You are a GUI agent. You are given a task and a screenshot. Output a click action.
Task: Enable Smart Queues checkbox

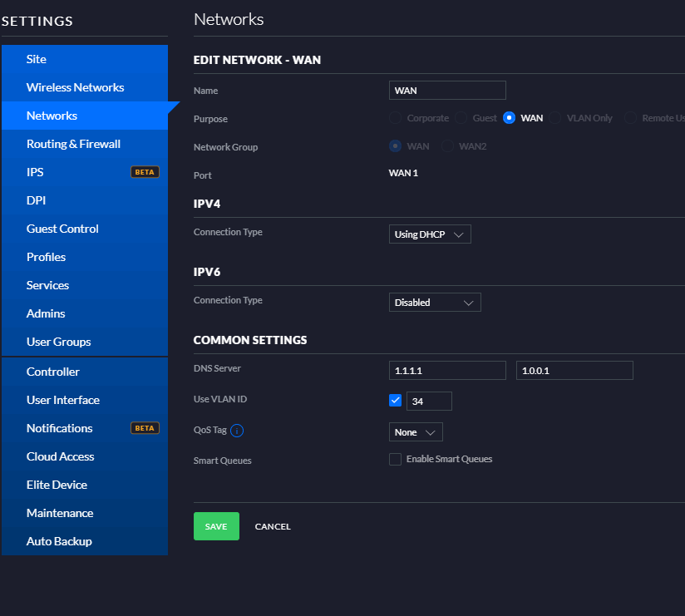[396, 459]
